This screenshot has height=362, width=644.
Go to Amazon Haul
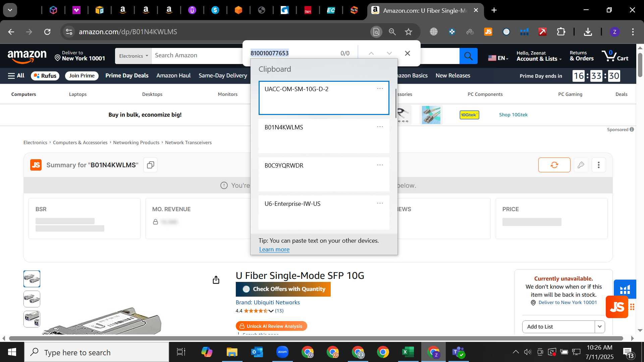point(173,76)
